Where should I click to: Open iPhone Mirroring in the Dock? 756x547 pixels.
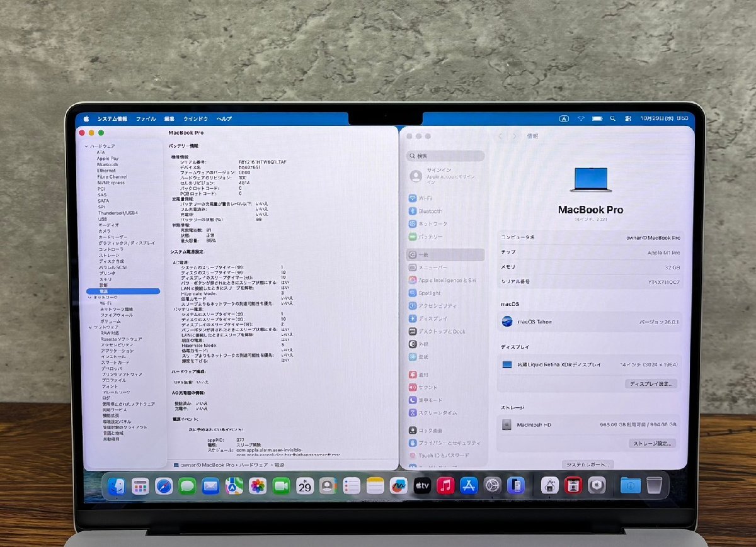516,486
